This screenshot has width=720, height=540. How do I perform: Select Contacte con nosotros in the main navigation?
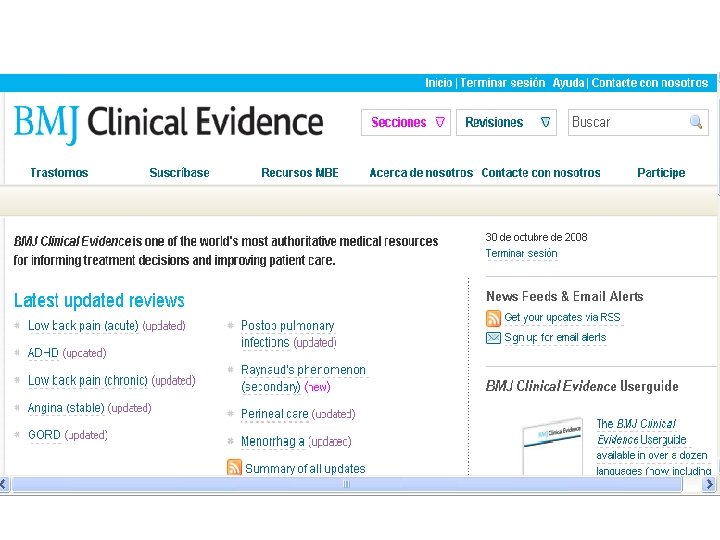tap(541, 173)
